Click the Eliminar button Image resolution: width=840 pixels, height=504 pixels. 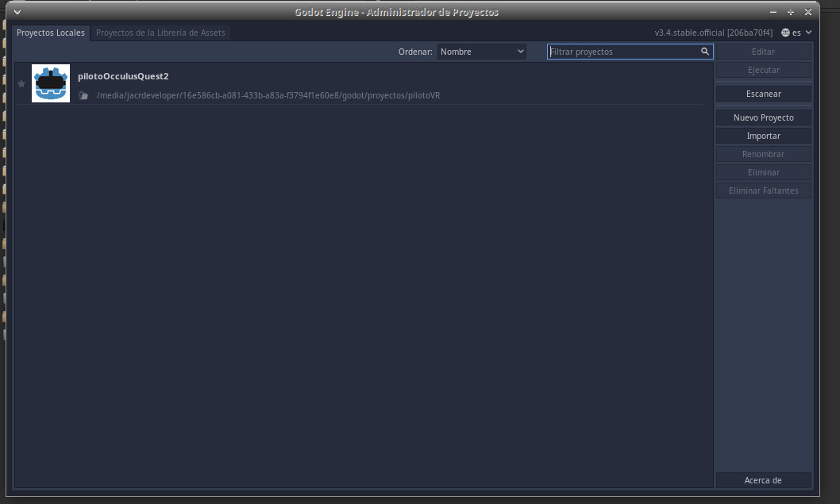click(764, 172)
